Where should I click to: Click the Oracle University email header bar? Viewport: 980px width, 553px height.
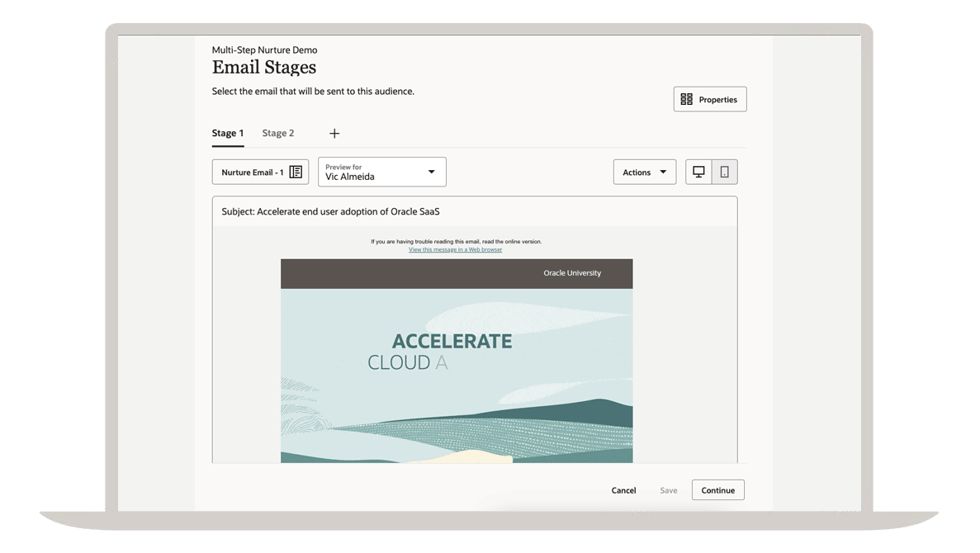coord(457,273)
